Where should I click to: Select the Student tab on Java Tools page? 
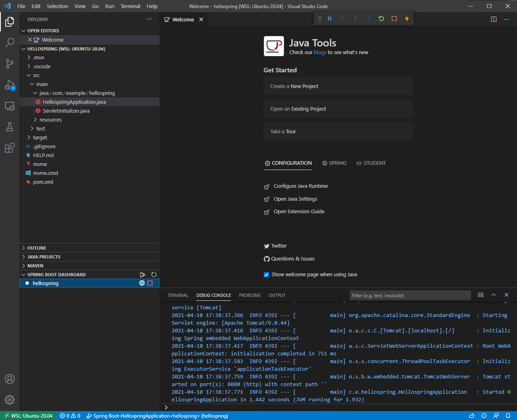[371, 163]
